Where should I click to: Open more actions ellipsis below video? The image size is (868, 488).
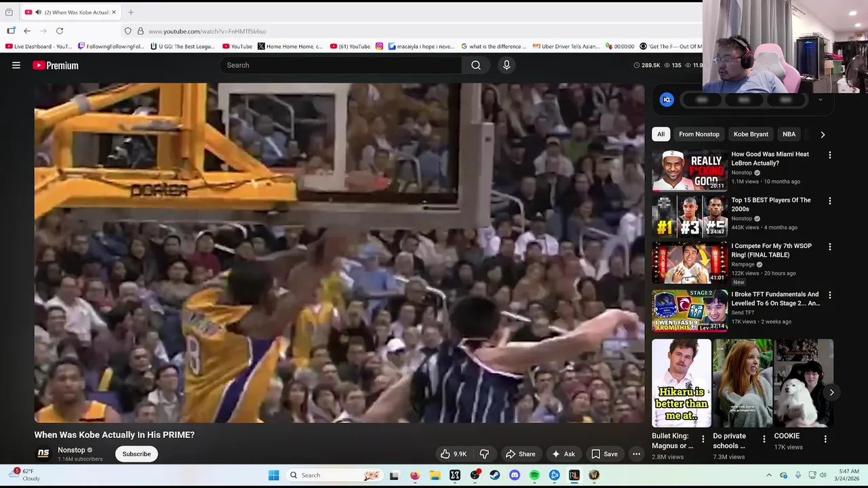(636, 454)
